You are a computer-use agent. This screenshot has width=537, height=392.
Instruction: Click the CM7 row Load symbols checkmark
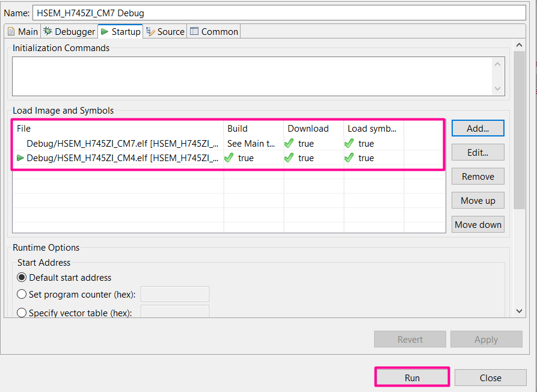(x=349, y=143)
